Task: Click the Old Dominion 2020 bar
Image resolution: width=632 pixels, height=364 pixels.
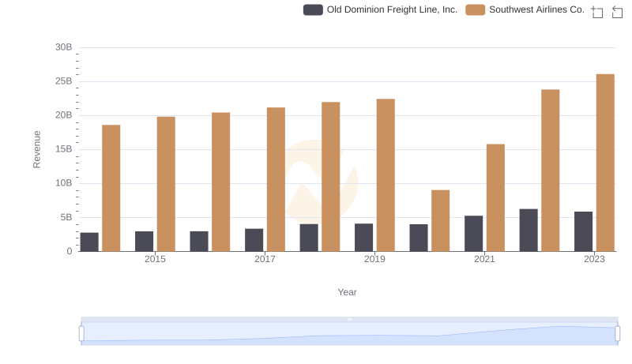Action: point(419,238)
